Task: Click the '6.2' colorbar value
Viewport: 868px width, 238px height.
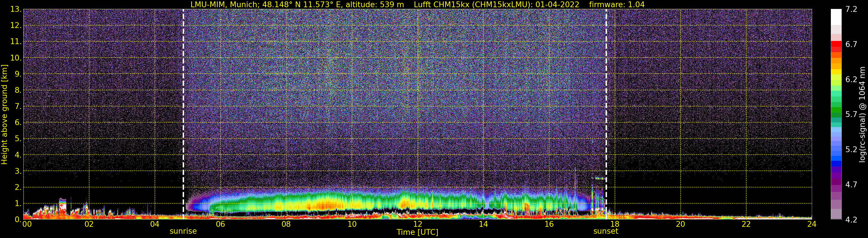Action: click(x=851, y=79)
